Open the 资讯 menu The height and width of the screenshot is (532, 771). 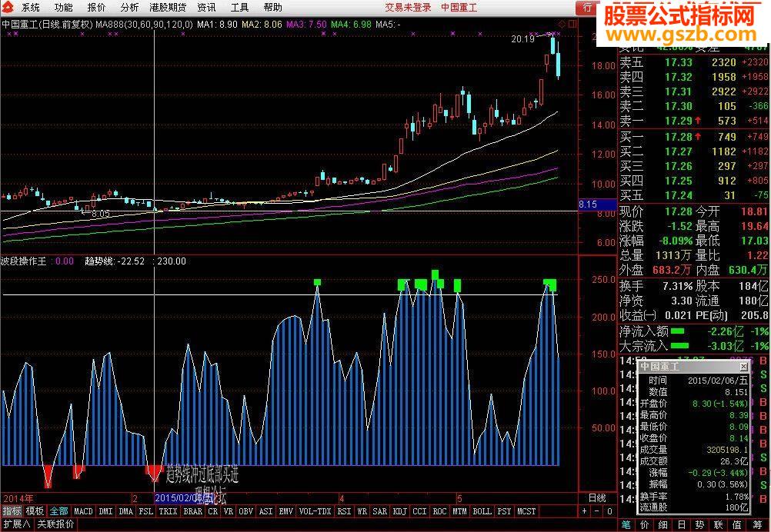206,8
